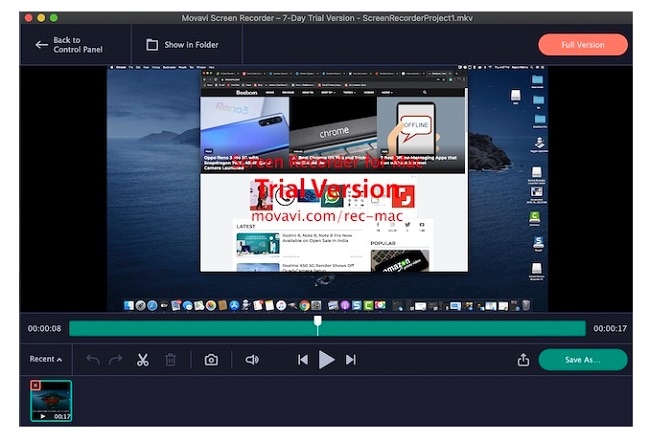Click the share export icon
The height and width of the screenshot is (441, 650).
pyautogui.click(x=523, y=360)
